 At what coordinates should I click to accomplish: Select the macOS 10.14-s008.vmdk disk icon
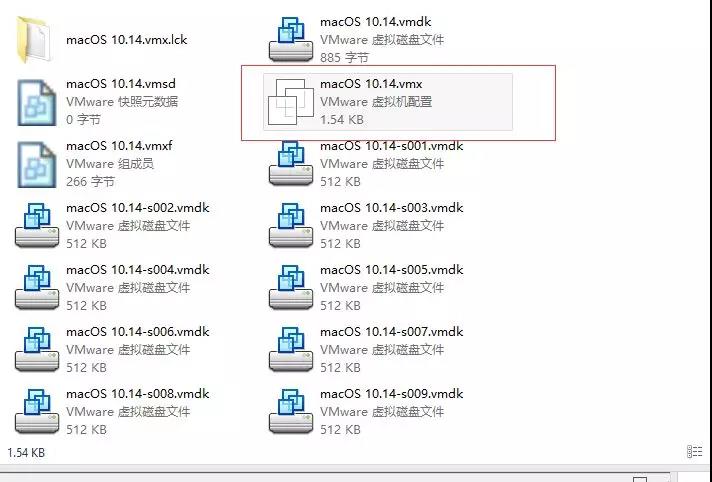[37, 412]
